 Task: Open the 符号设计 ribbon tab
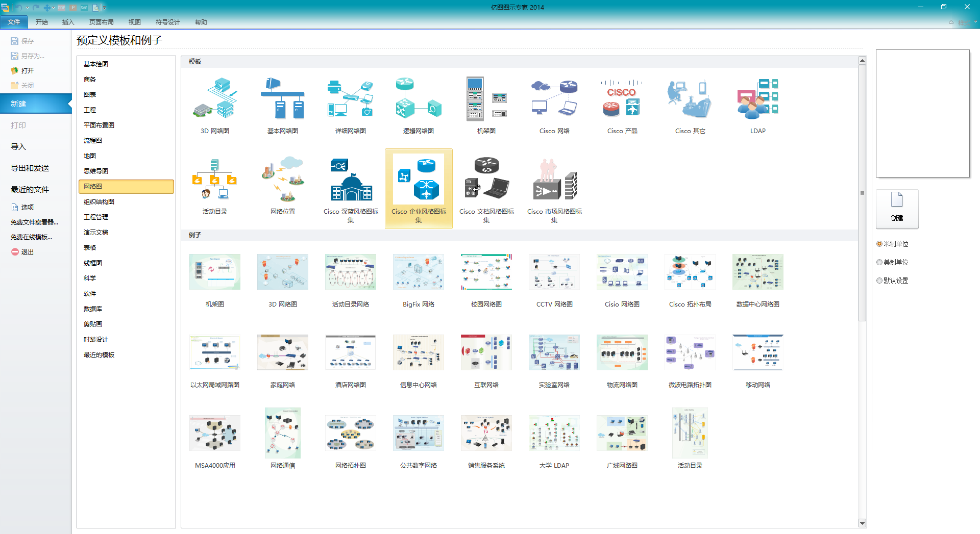168,22
